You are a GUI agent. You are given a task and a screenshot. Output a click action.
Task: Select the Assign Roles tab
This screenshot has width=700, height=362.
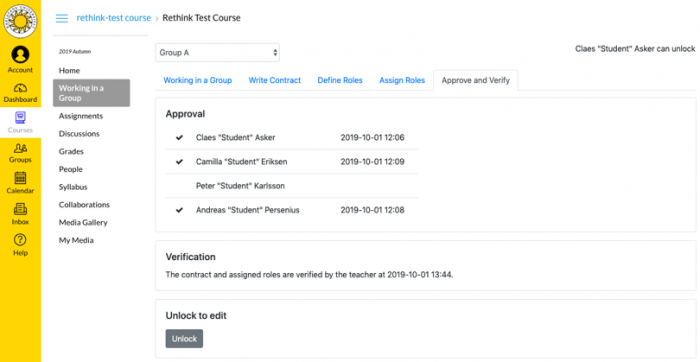point(402,80)
